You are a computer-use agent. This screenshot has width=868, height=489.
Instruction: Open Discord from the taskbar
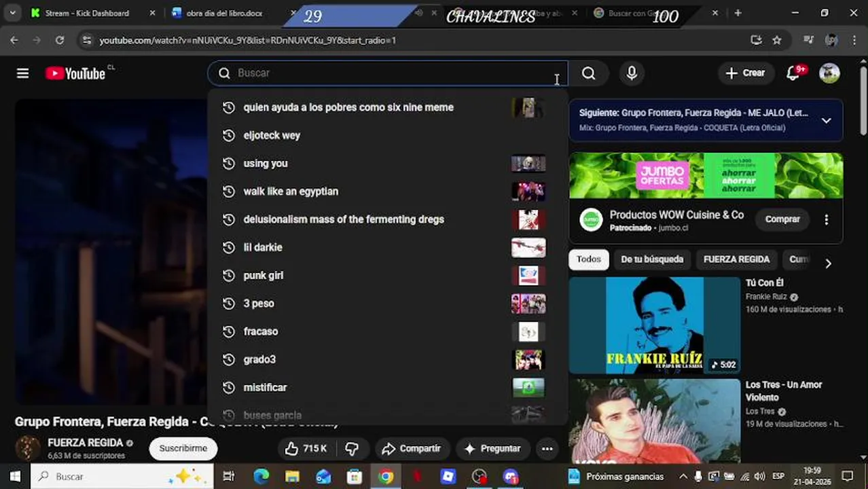coord(511,476)
